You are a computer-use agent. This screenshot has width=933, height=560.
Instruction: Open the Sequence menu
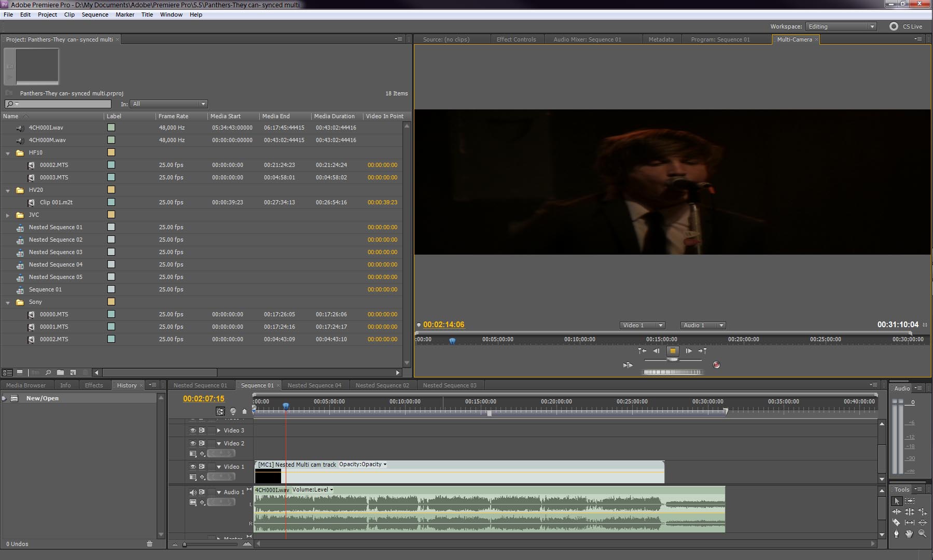(95, 15)
